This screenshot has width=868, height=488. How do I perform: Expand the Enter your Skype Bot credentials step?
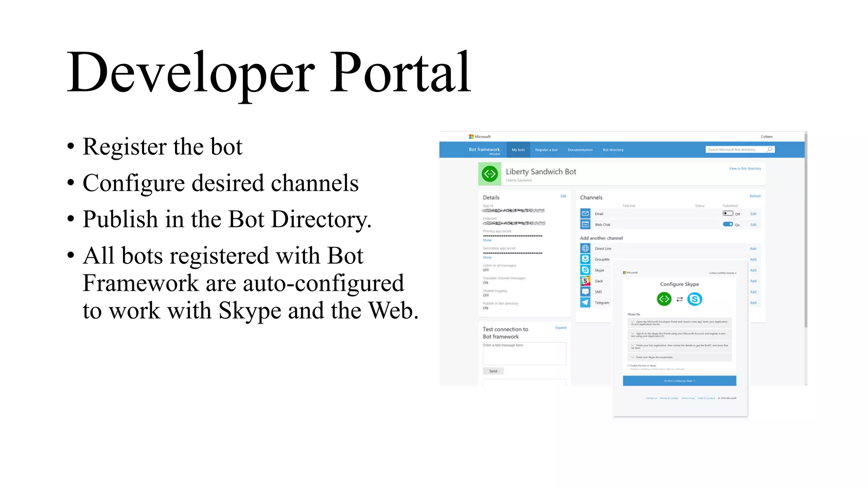click(679, 357)
